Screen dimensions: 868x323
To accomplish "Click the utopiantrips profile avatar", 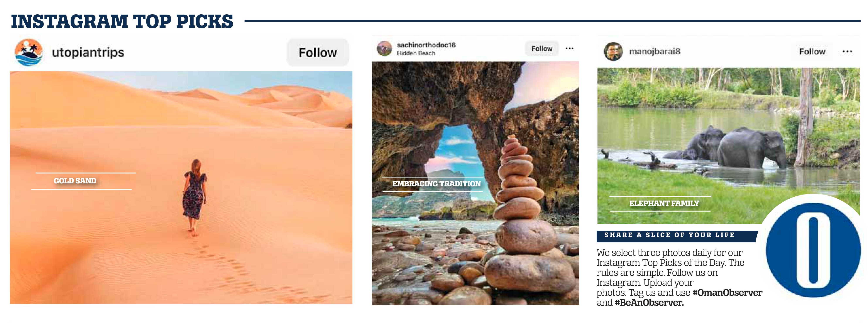I will (29, 52).
